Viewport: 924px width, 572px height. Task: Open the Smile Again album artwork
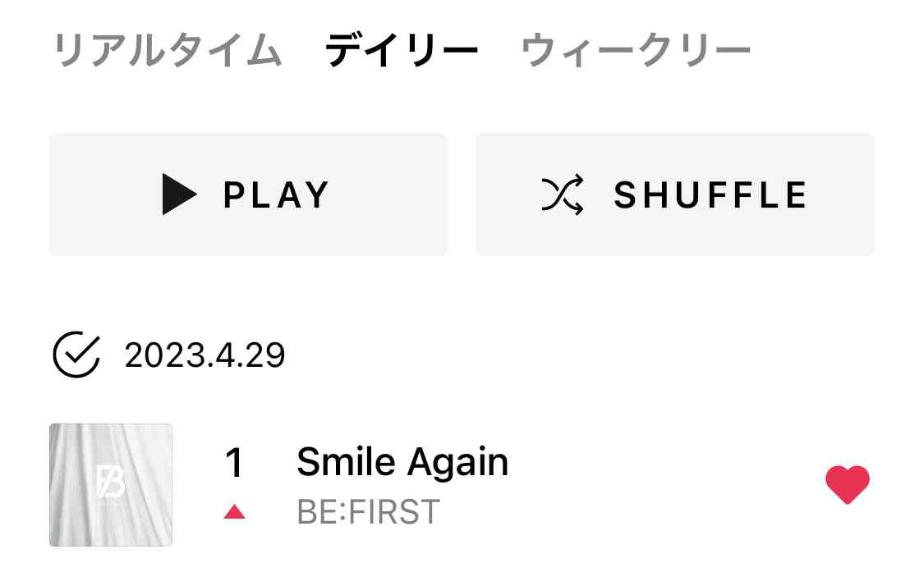(111, 484)
